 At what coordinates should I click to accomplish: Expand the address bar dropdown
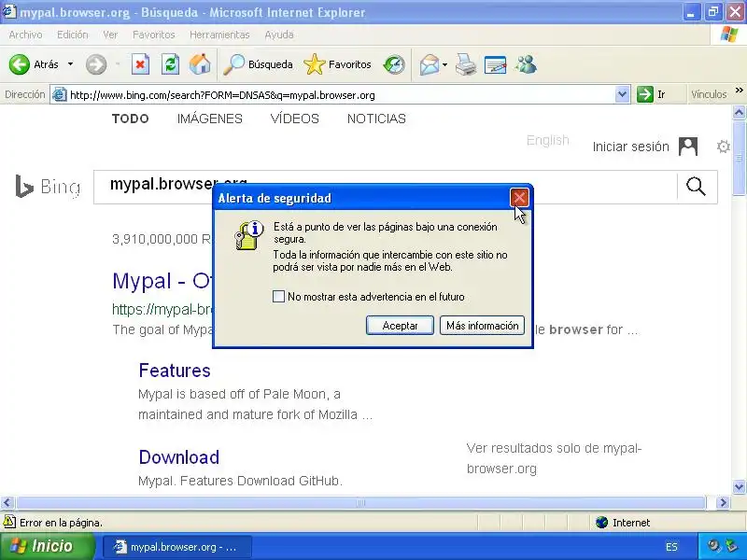tap(622, 94)
